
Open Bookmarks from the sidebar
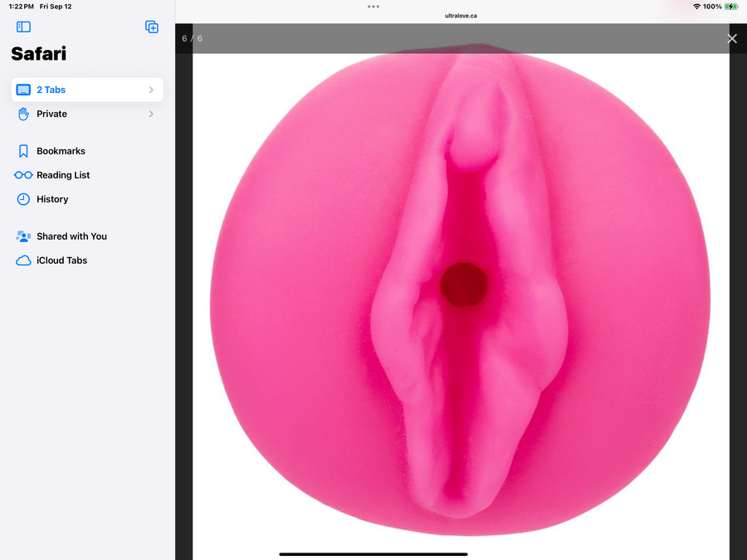[x=61, y=151]
